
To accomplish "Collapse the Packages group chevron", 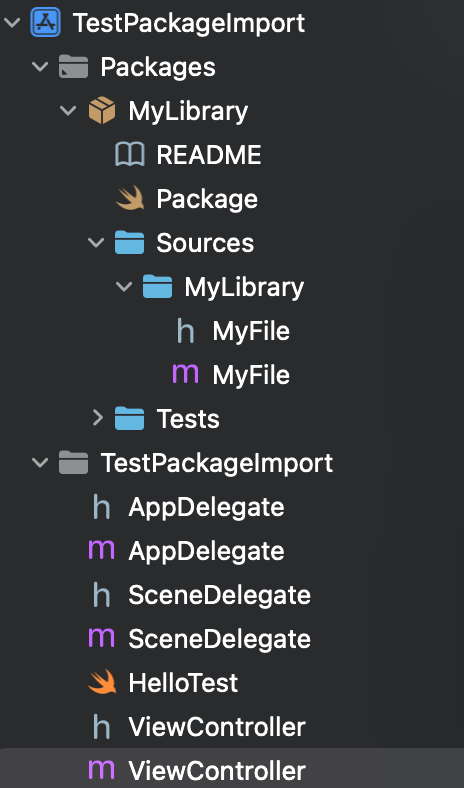I will (x=40, y=67).
